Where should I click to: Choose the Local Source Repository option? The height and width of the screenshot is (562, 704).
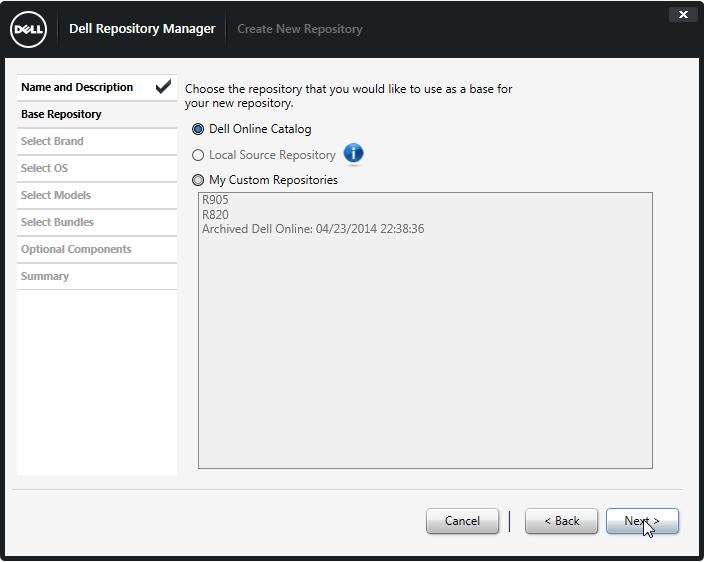pyautogui.click(x=198, y=155)
